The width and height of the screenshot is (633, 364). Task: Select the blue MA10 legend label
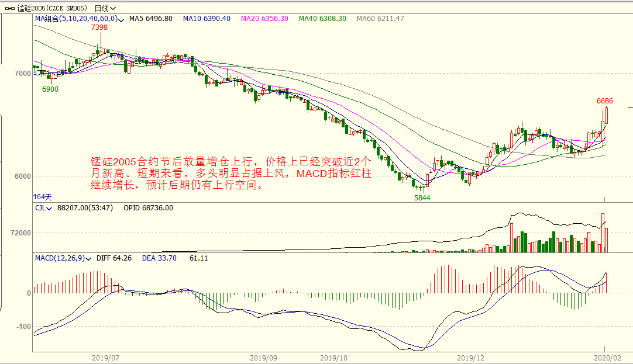(x=206, y=19)
